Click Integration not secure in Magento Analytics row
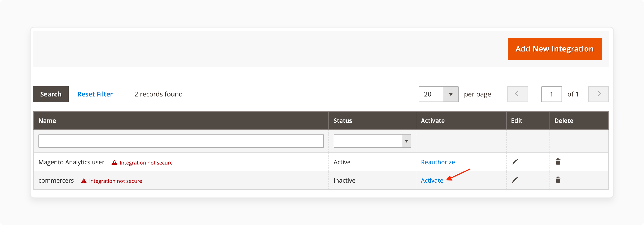 (146, 163)
